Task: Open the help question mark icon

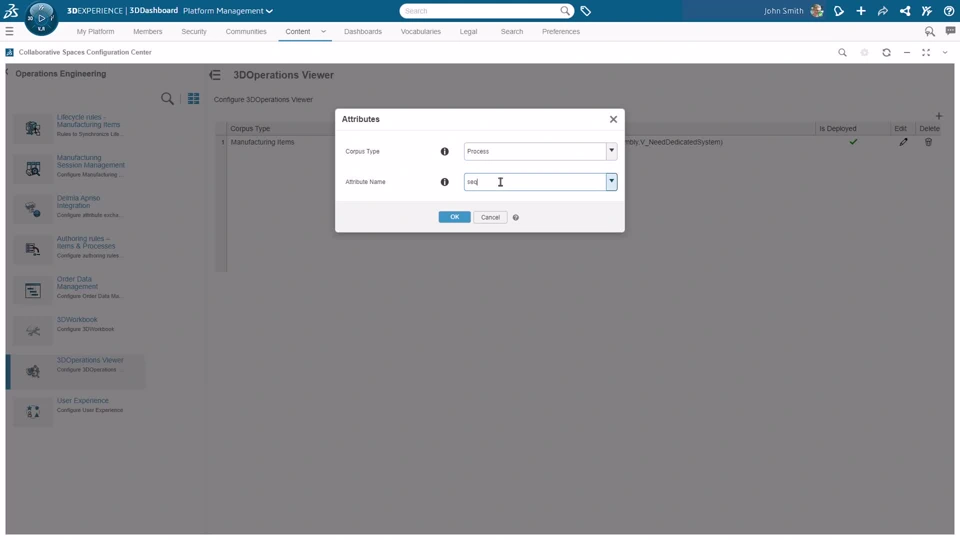Action: pyautogui.click(x=949, y=11)
